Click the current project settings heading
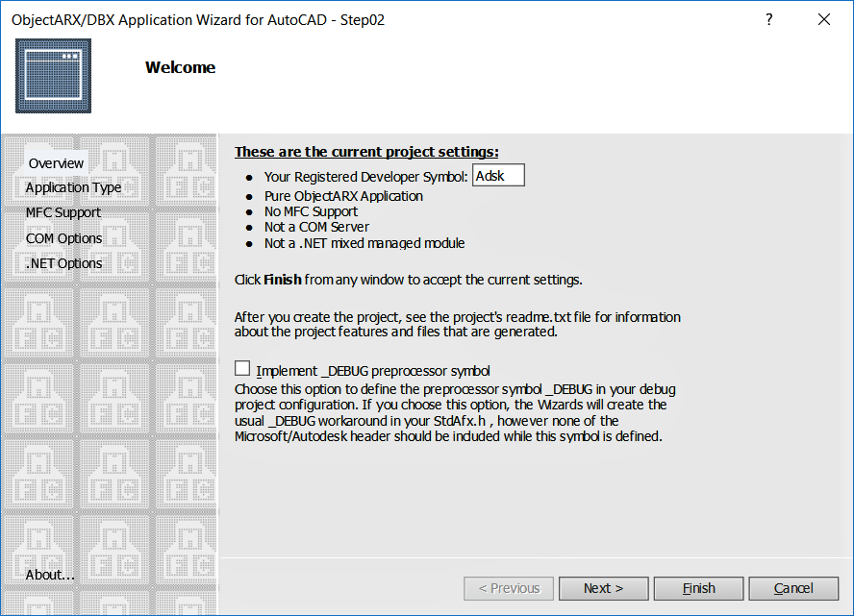Viewport: 854px width, 616px height. point(366,152)
